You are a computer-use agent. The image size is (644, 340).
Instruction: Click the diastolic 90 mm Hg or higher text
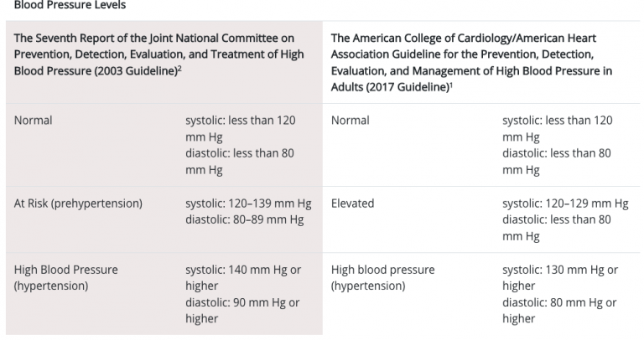tap(242, 311)
